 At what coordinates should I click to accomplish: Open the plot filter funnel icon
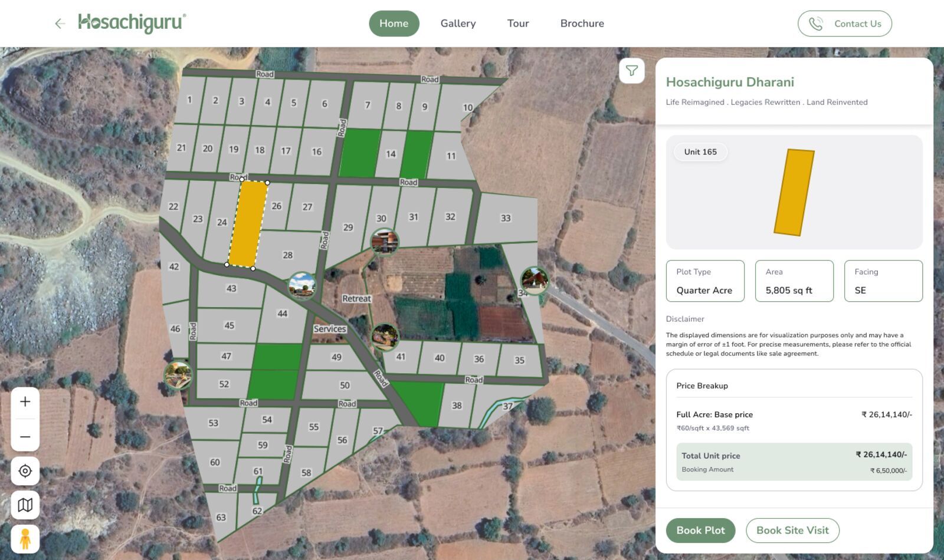point(632,71)
